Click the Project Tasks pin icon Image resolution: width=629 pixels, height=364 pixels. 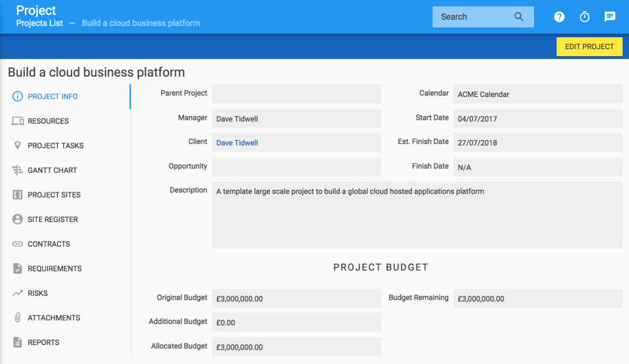click(x=18, y=145)
